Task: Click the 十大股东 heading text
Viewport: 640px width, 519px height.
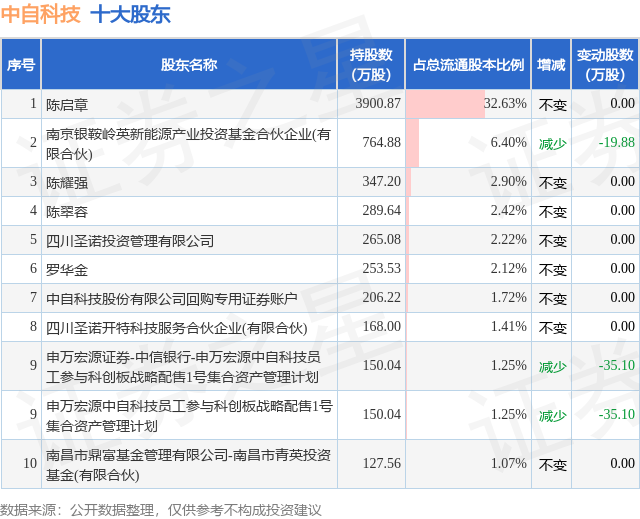Action: click(x=130, y=15)
